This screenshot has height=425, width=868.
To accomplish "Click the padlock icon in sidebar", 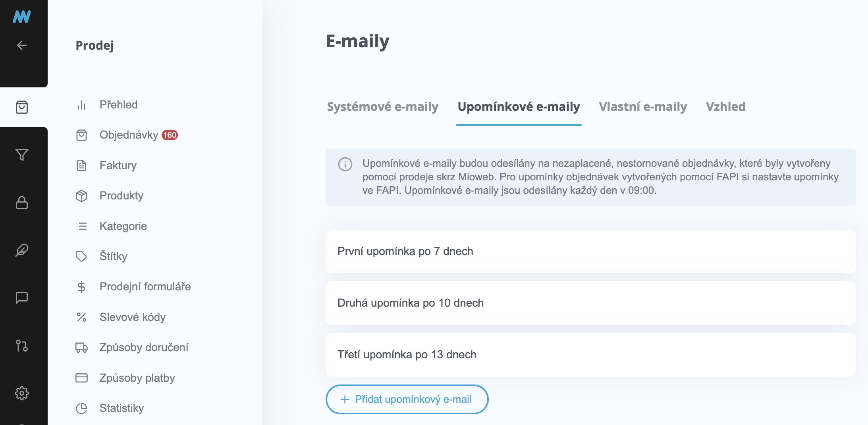I will click(22, 203).
